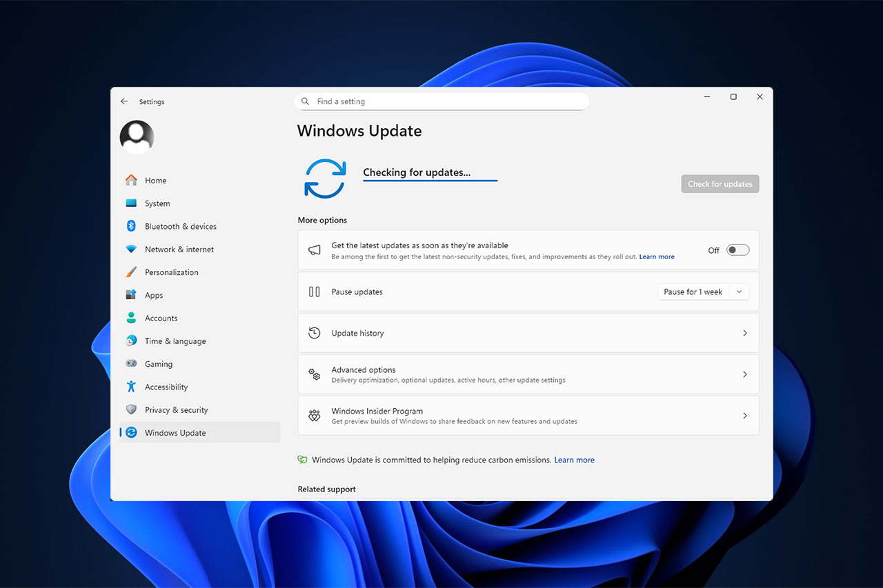
Task: Open the Pause for 1 week dropdown arrow
Action: click(739, 292)
